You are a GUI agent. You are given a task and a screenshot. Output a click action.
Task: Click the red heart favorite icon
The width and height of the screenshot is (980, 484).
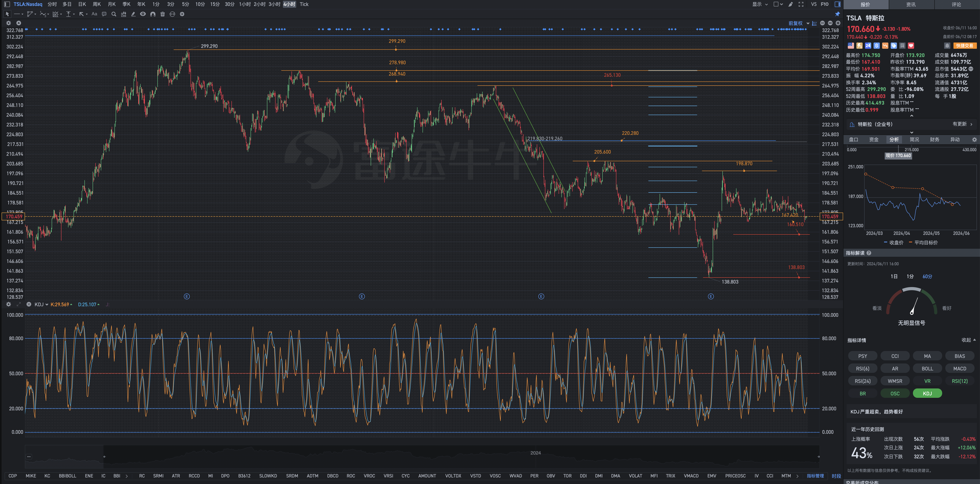(911, 46)
